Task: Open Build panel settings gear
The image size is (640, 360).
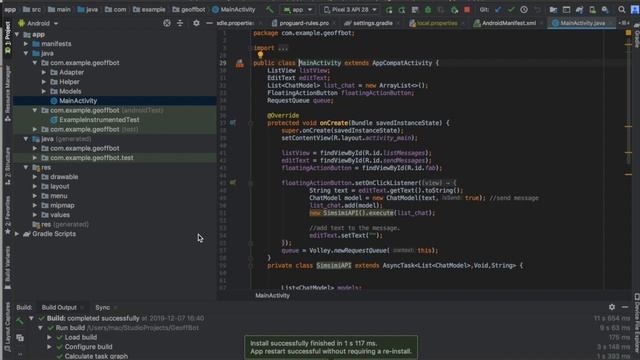Action: [x=612, y=307]
